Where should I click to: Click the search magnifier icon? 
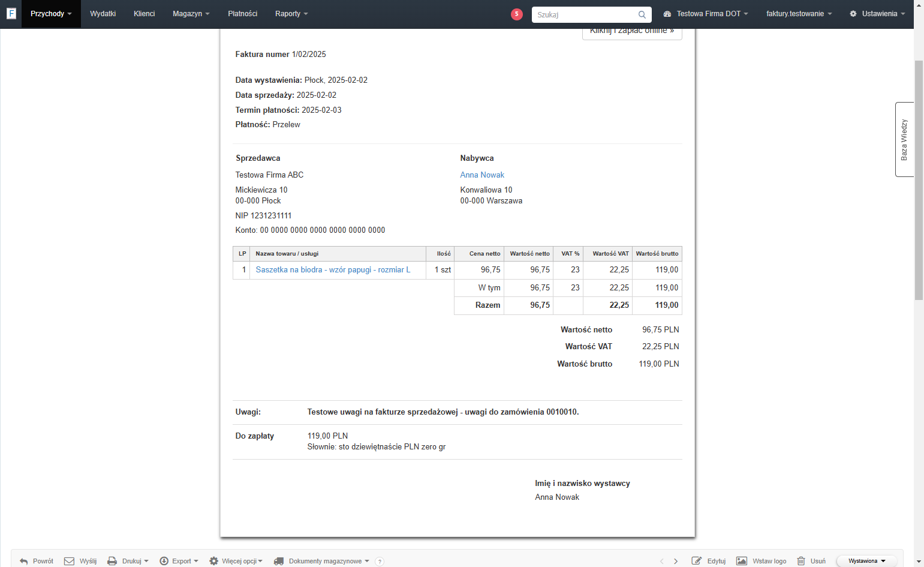tap(642, 14)
